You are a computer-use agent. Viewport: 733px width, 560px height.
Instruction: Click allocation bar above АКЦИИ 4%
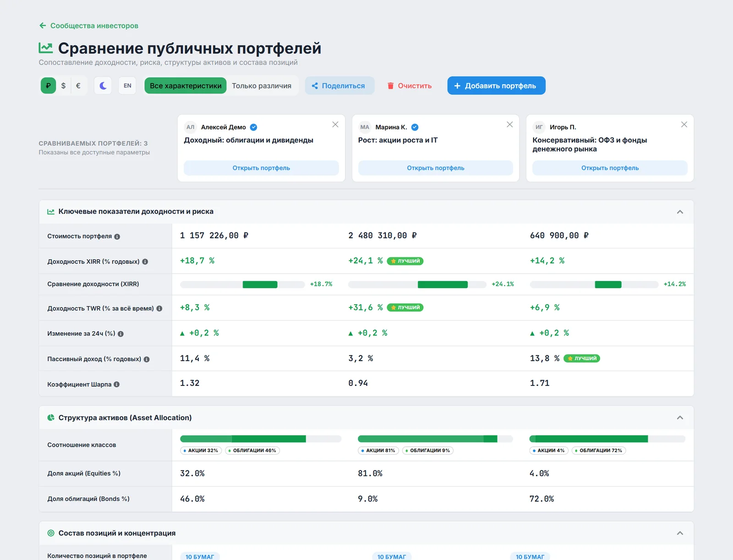tap(607, 439)
